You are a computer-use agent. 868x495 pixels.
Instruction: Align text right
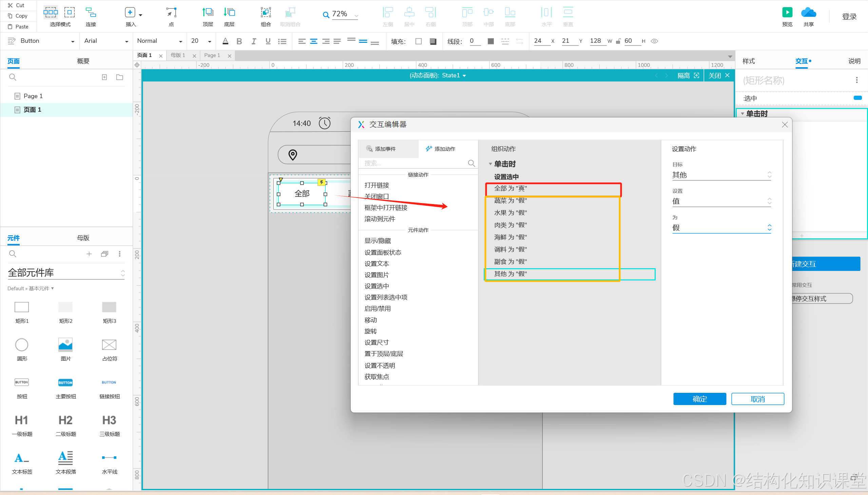(326, 41)
